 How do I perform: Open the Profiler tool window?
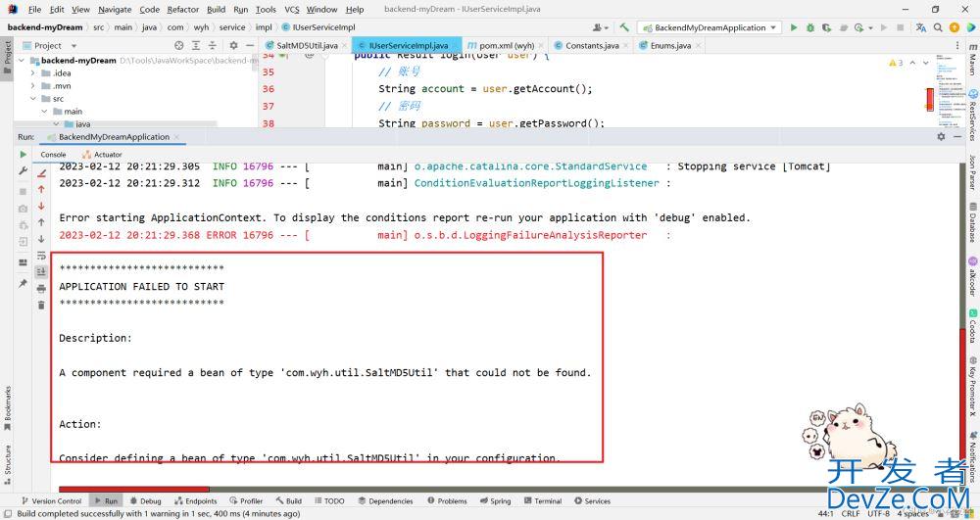click(246, 500)
